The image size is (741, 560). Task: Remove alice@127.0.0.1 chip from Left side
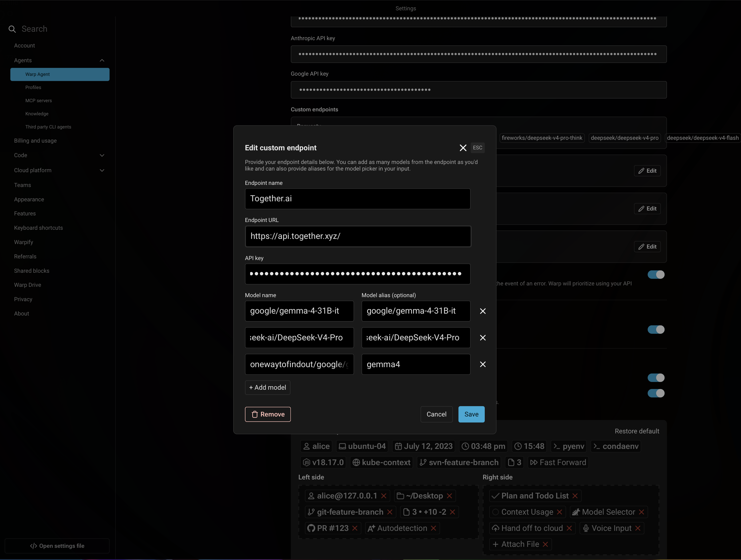pos(384,496)
